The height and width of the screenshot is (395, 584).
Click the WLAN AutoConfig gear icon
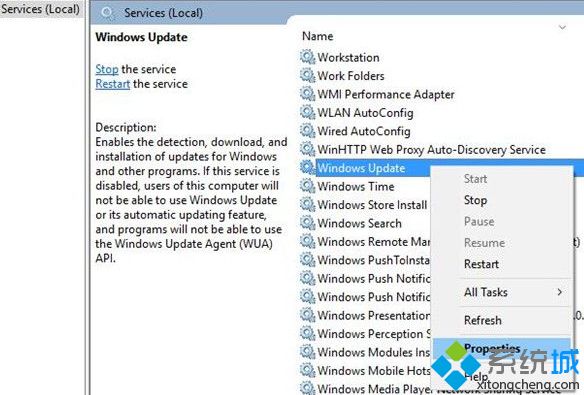click(308, 112)
